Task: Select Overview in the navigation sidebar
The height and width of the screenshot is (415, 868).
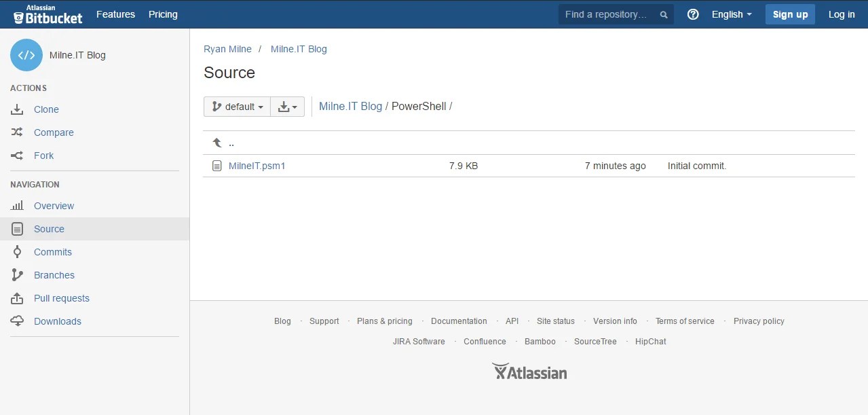Action: coord(54,206)
